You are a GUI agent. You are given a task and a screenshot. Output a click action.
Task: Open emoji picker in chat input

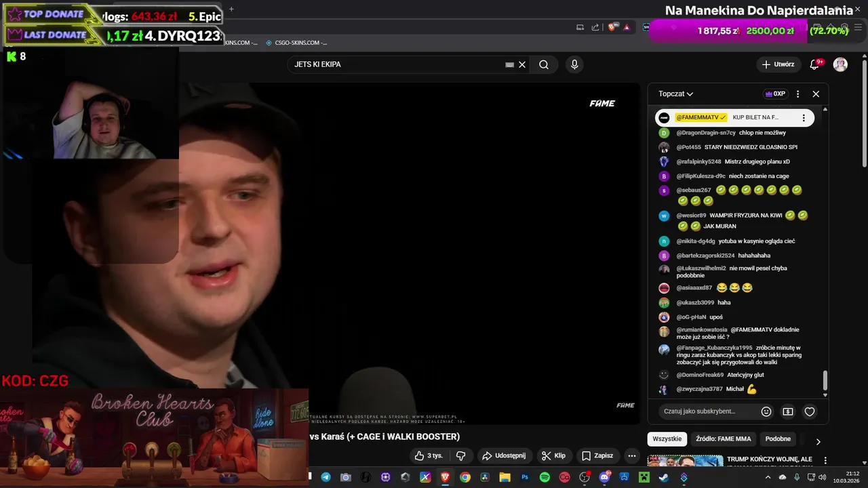point(766,411)
